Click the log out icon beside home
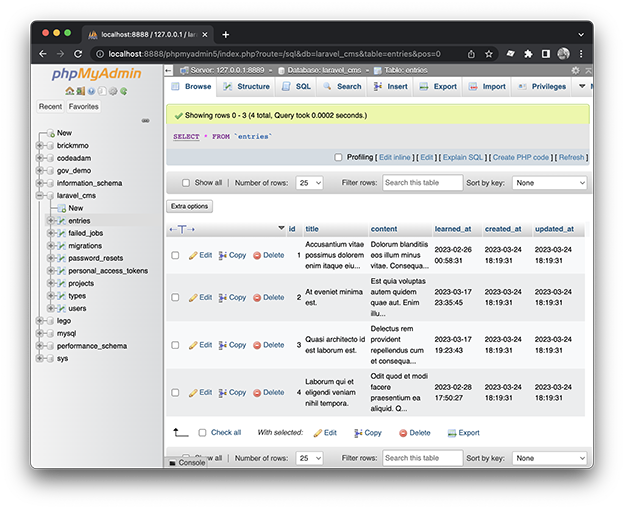Viewport: 624px width, 509px height. tap(81, 91)
